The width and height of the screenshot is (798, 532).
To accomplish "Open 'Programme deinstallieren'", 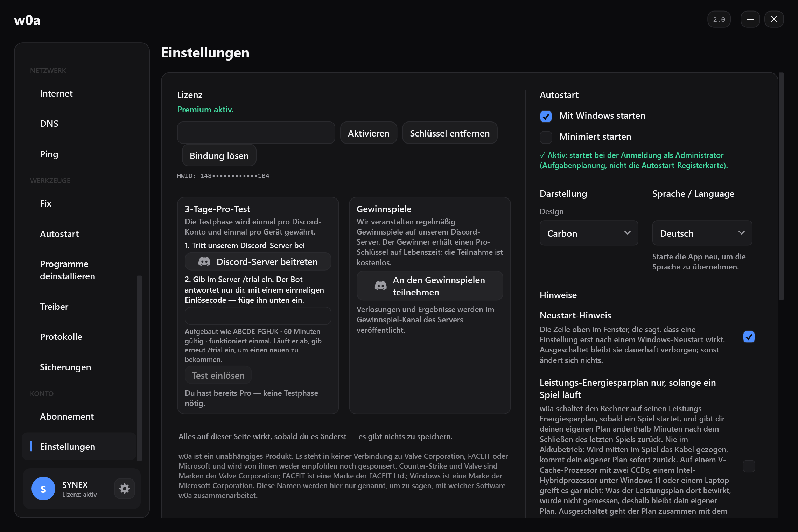I will (x=79, y=270).
